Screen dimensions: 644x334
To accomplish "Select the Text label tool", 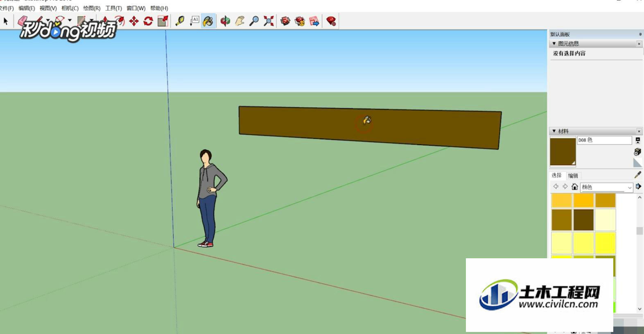I will point(194,21).
